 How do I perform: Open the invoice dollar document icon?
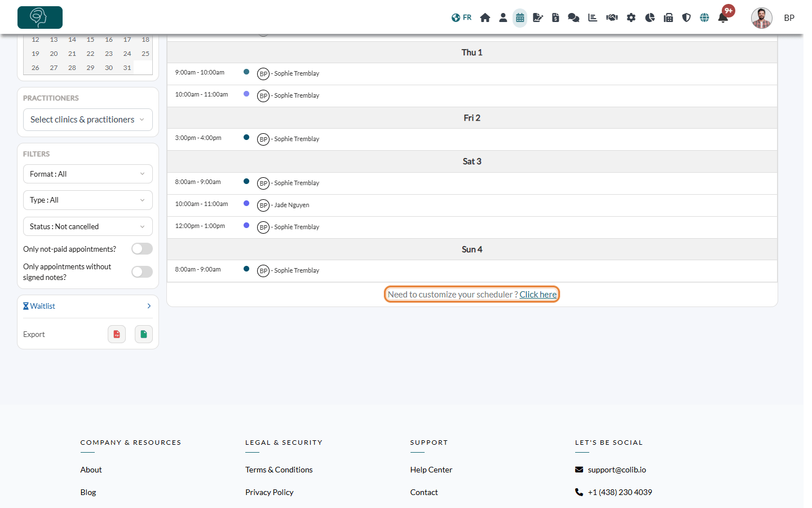(x=555, y=17)
